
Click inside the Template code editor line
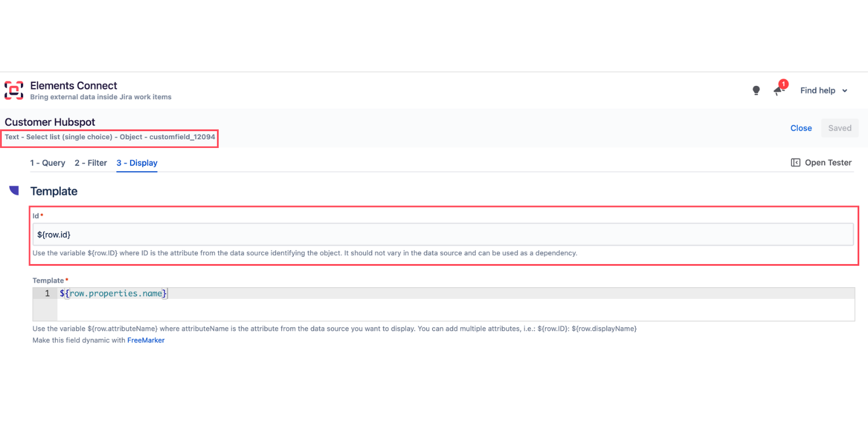click(455, 294)
